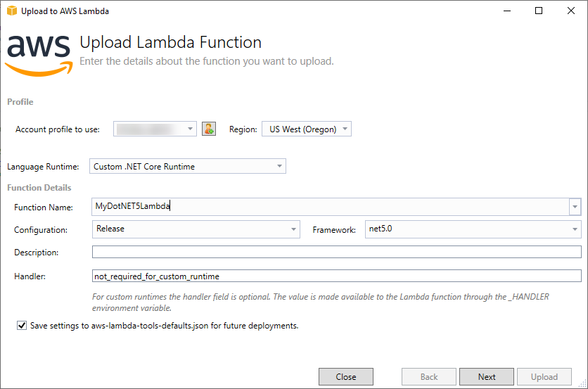Image resolution: width=588 pixels, height=389 pixels.
Task: Uncheck Save settings to aws-lambda-tools-defaults.json
Action: coord(22,325)
